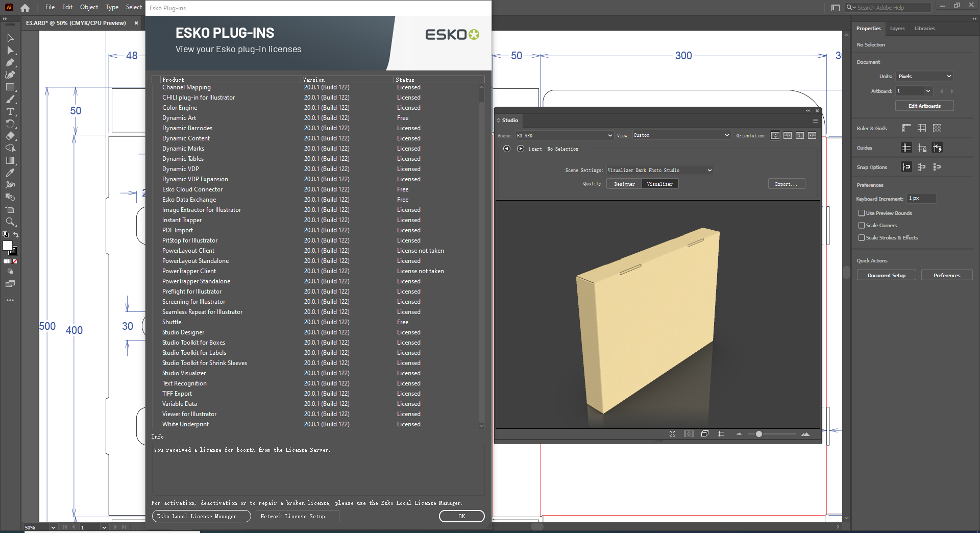The width and height of the screenshot is (980, 533).
Task: Select the Symbol Sprayer tool
Action: pyautogui.click(x=10, y=185)
